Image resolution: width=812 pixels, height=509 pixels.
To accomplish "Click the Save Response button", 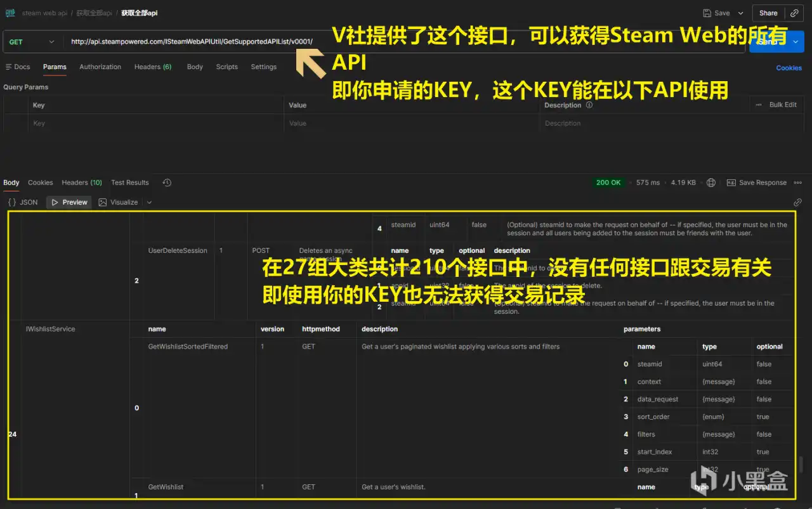I will (x=757, y=183).
